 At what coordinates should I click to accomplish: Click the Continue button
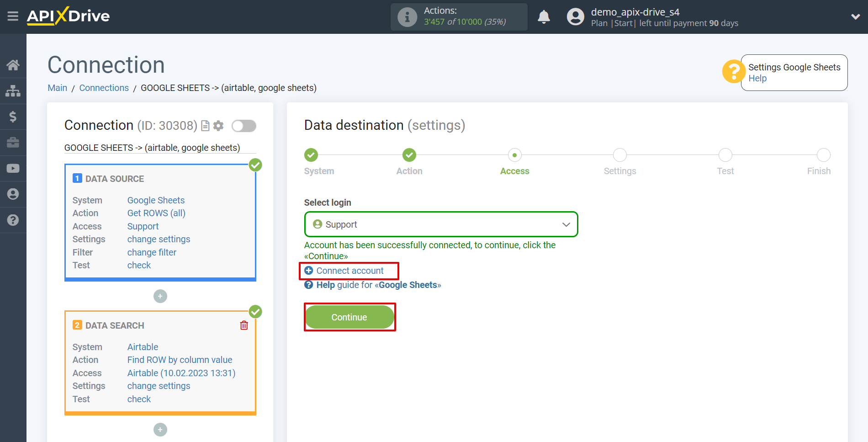349,317
